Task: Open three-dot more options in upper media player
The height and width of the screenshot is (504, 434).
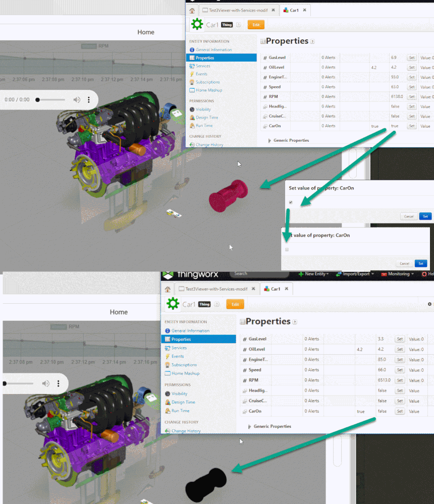Action: (89, 100)
